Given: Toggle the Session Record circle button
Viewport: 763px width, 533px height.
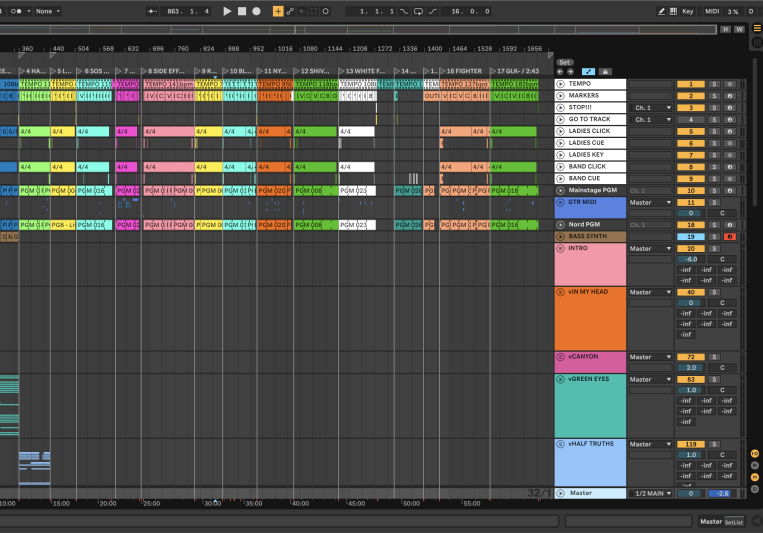Looking at the screenshot, I should point(326,11).
